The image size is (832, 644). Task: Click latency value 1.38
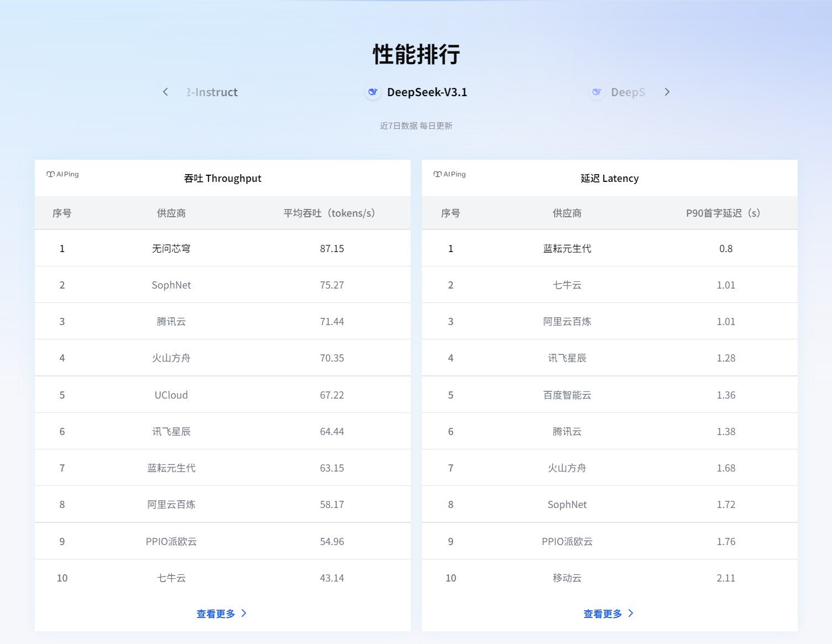click(726, 432)
